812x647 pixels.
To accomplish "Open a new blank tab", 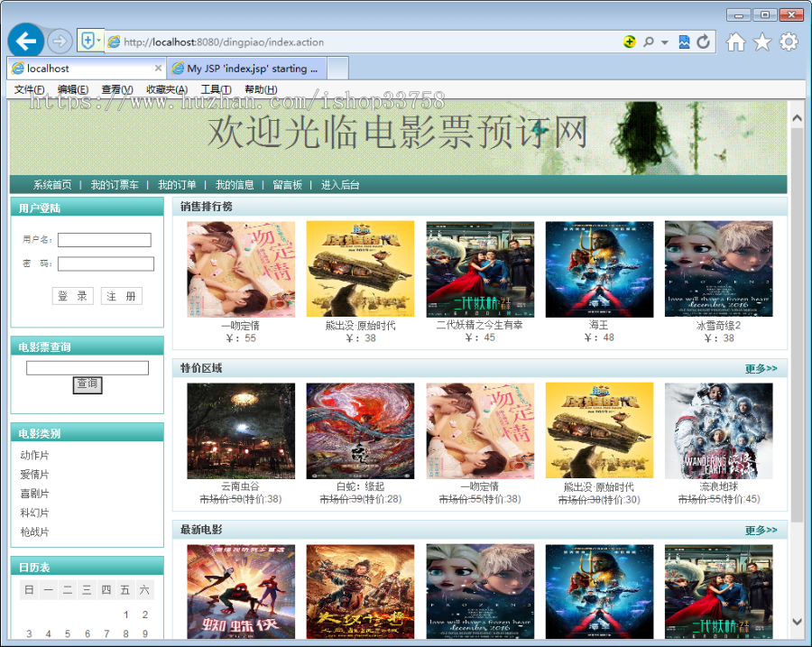I will [x=337, y=69].
